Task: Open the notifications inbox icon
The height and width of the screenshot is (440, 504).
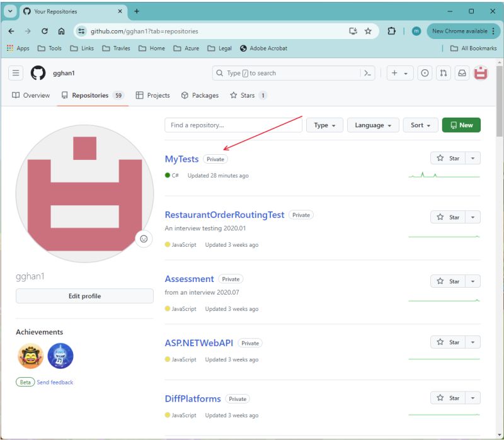Action: pos(462,72)
